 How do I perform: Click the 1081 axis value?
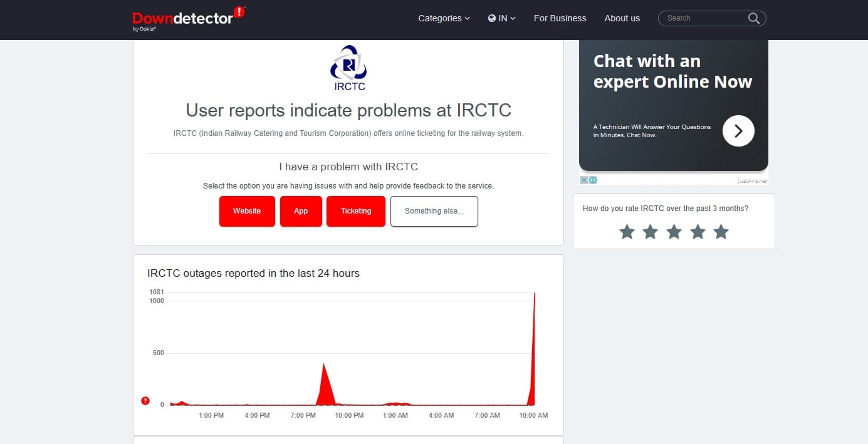tap(157, 292)
